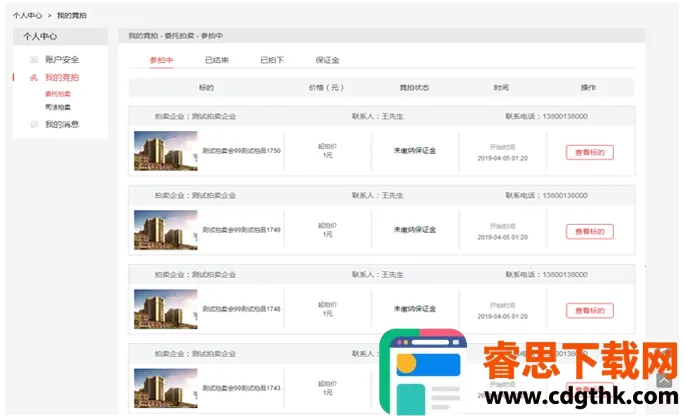Image resolution: width=684 pixels, height=418 pixels.
Task: Click the item title ending in 1750
Action: [241, 151]
